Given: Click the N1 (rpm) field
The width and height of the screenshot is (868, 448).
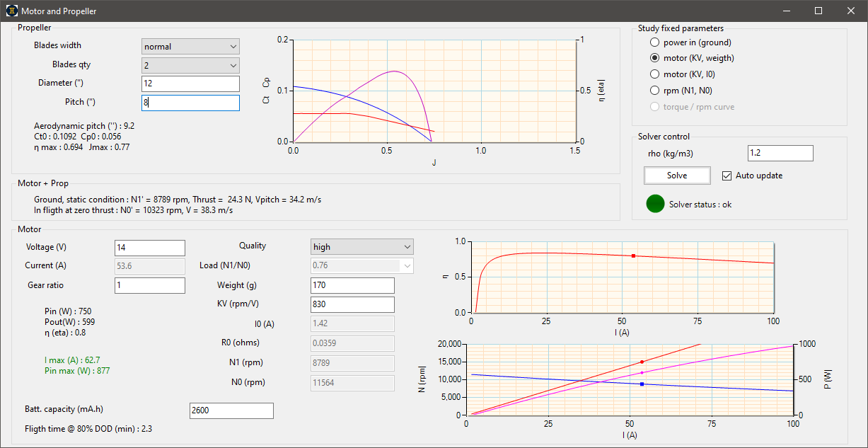Looking at the screenshot, I should [352, 363].
